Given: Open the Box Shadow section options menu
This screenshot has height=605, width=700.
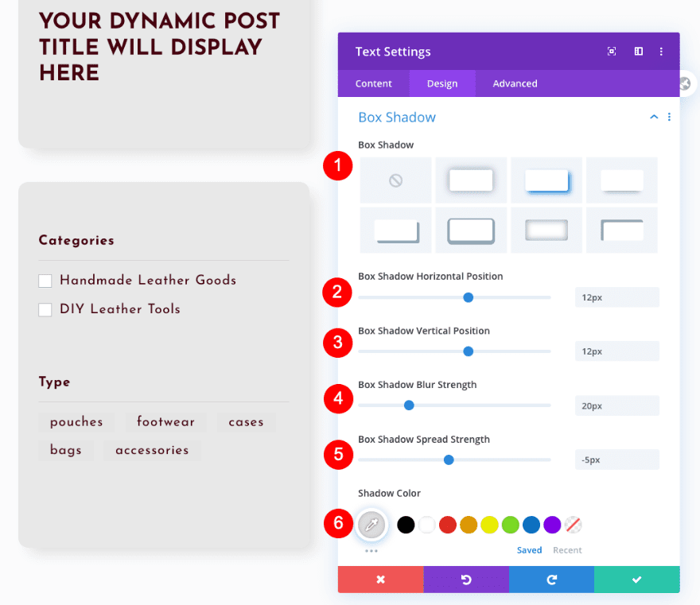Looking at the screenshot, I should point(669,117).
